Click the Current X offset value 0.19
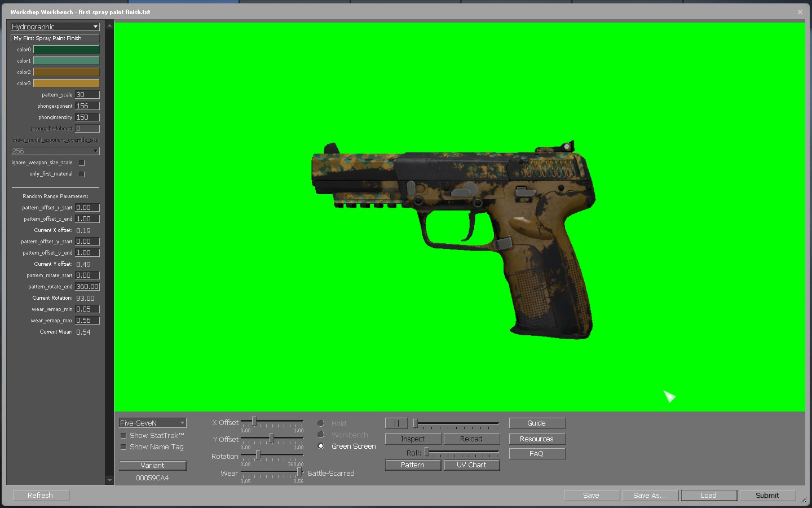 coord(83,231)
